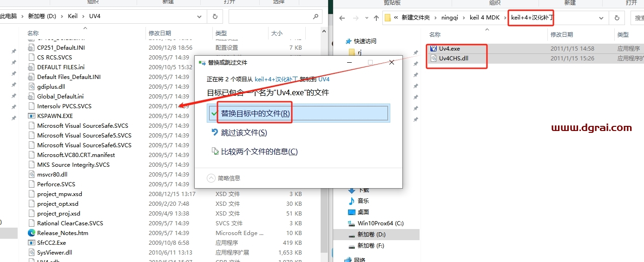
Task: Select 比较两个文件的信息(C) option
Action: (x=259, y=151)
